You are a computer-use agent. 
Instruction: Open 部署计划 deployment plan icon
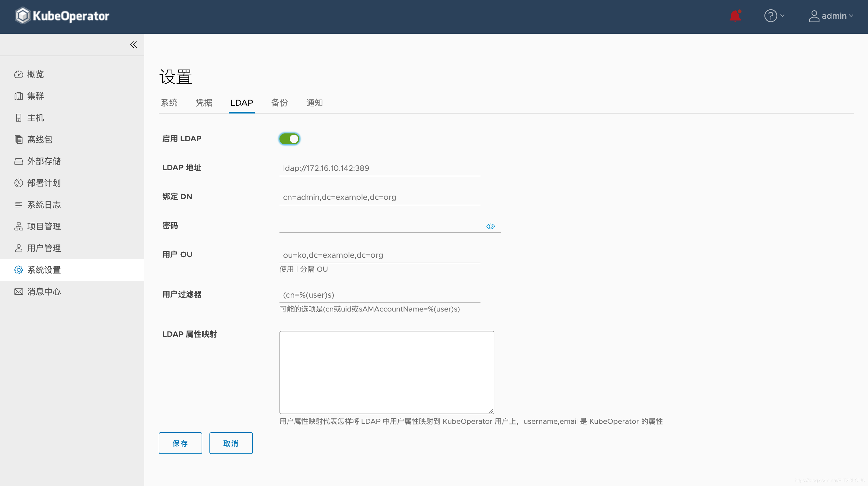(18, 183)
